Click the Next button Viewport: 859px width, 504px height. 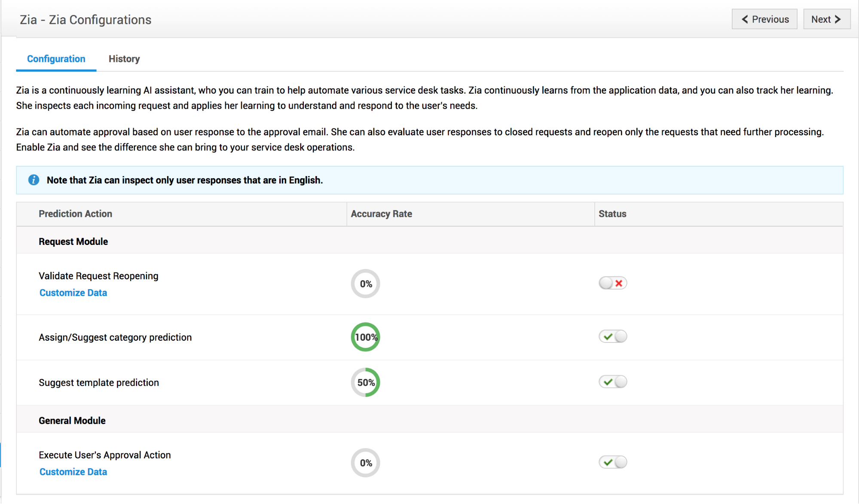[826, 19]
